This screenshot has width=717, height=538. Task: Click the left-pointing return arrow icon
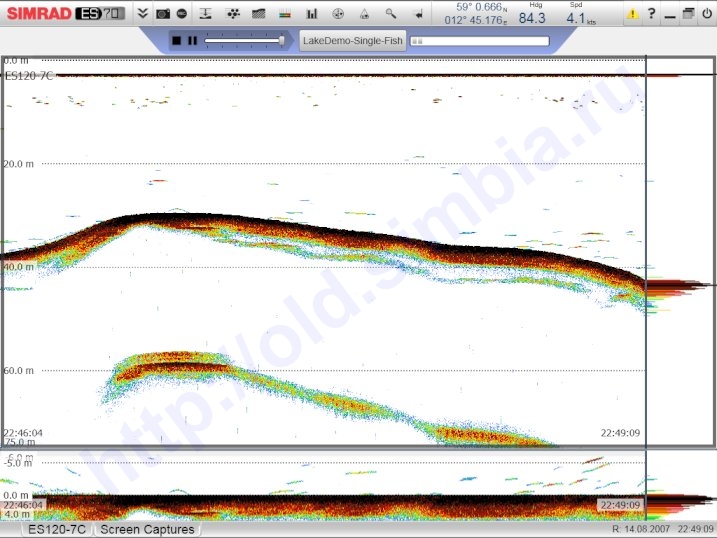[x=417, y=14]
